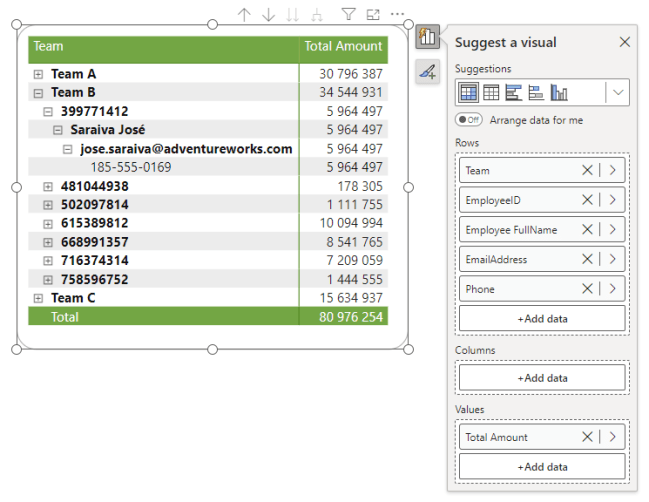The width and height of the screenshot is (649, 502).
Task: Click the build visual chart icon
Action: point(427,38)
